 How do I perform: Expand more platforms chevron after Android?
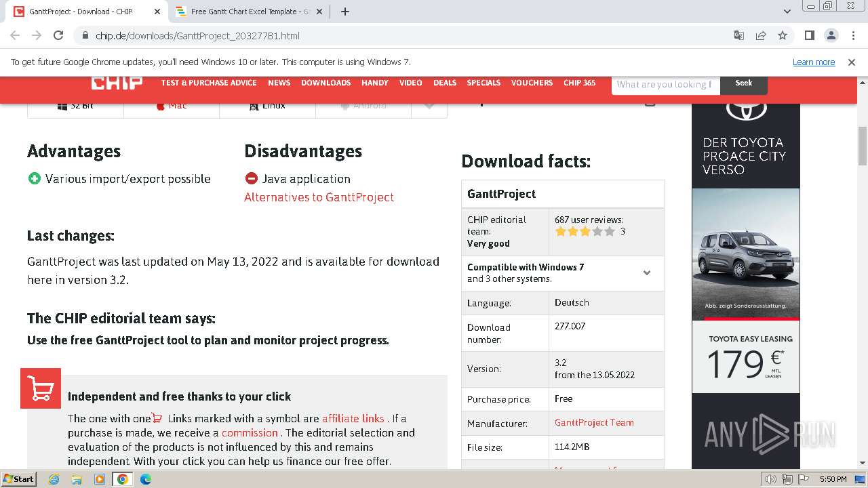pyautogui.click(x=429, y=106)
